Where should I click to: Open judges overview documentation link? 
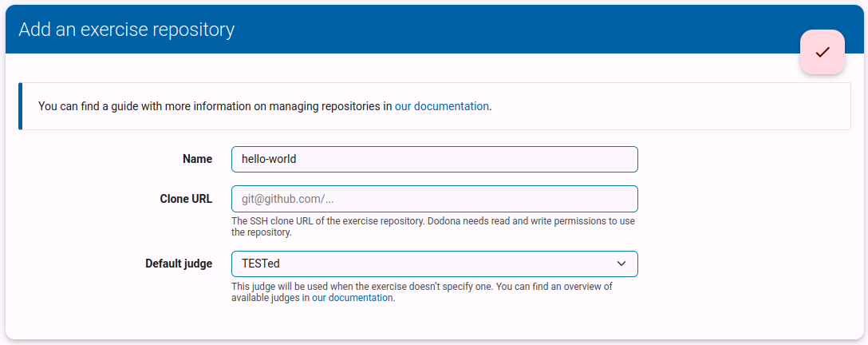coord(353,298)
